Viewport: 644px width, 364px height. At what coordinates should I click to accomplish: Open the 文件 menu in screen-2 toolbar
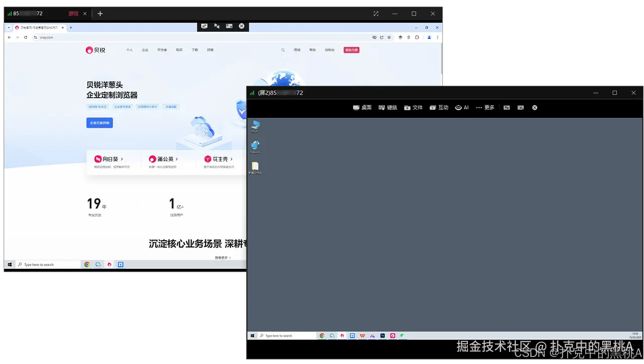point(413,107)
